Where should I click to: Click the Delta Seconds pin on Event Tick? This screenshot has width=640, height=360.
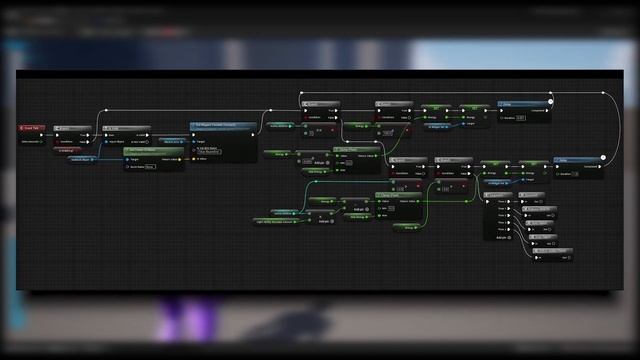41,142
